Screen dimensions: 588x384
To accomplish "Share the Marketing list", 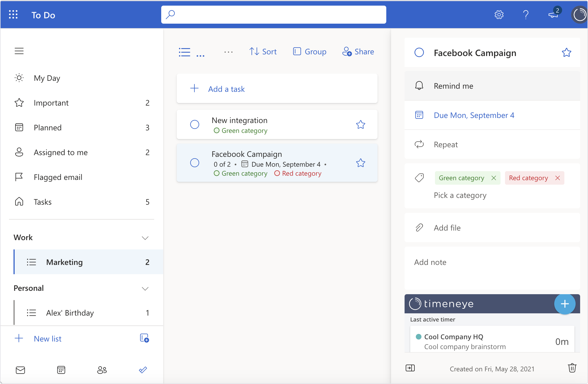I will pyautogui.click(x=358, y=52).
